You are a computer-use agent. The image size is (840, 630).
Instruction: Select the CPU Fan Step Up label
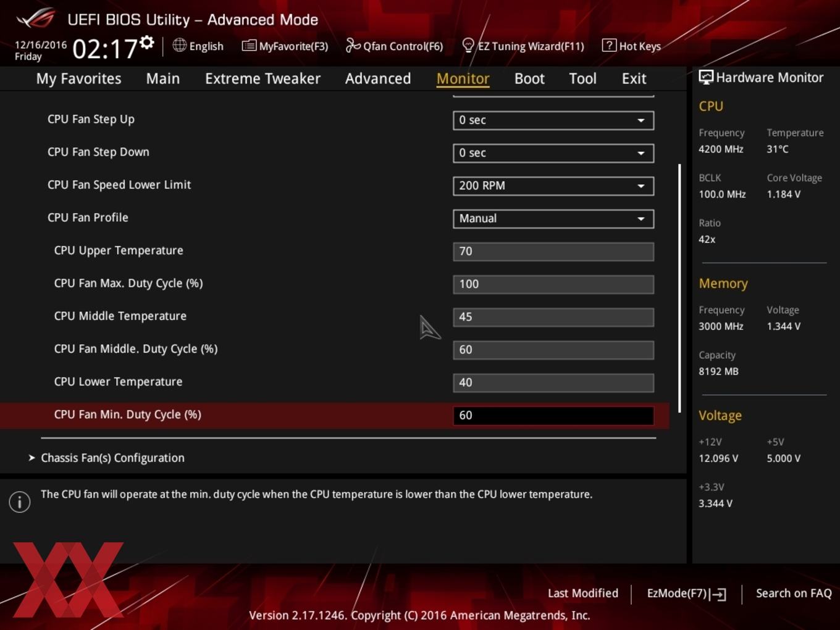pyautogui.click(x=91, y=119)
